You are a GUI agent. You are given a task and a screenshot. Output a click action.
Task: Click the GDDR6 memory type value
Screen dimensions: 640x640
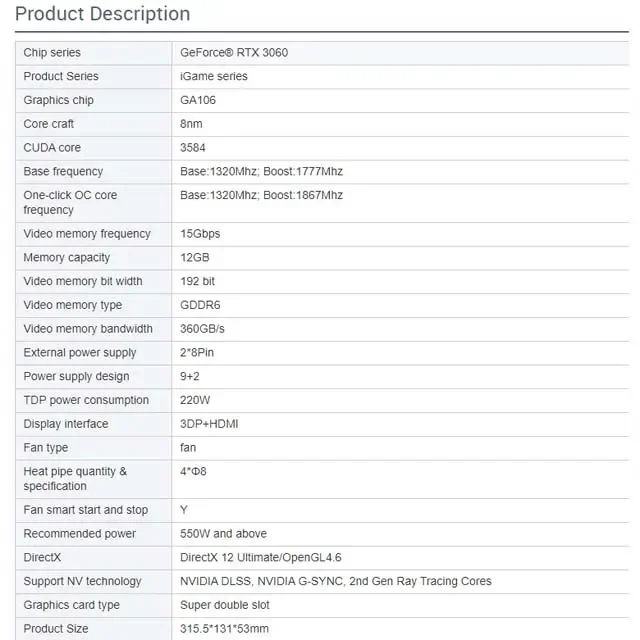pyautogui.click(x=200, y=305)
